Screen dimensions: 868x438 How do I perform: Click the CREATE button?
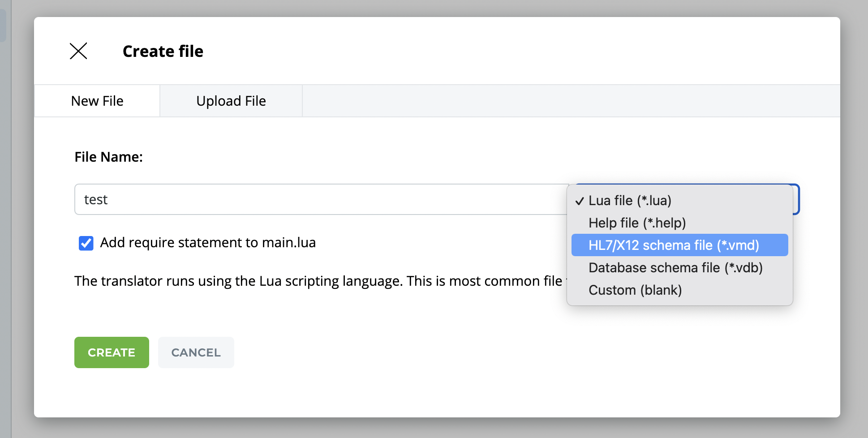coord(112,352)
